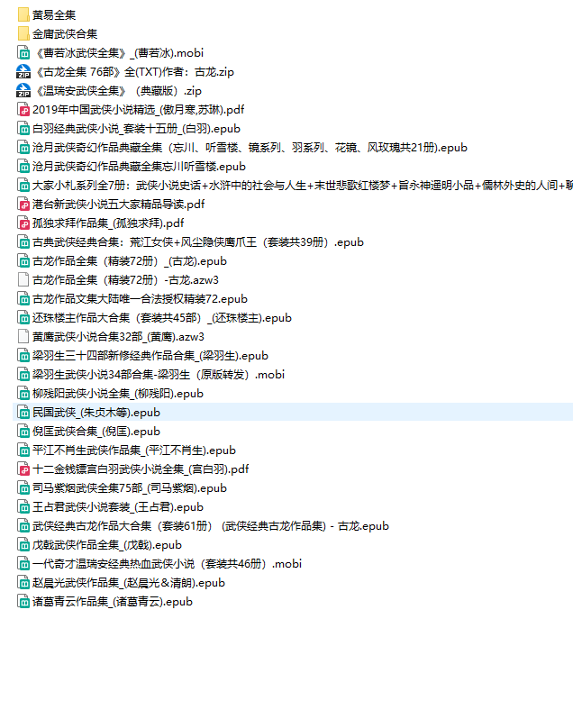The width and height of the screenshot is (573, 728).
Task: Click the PDF icon for 港台新武侠小说五大家精品导读
Action: [x=23, y=204]
